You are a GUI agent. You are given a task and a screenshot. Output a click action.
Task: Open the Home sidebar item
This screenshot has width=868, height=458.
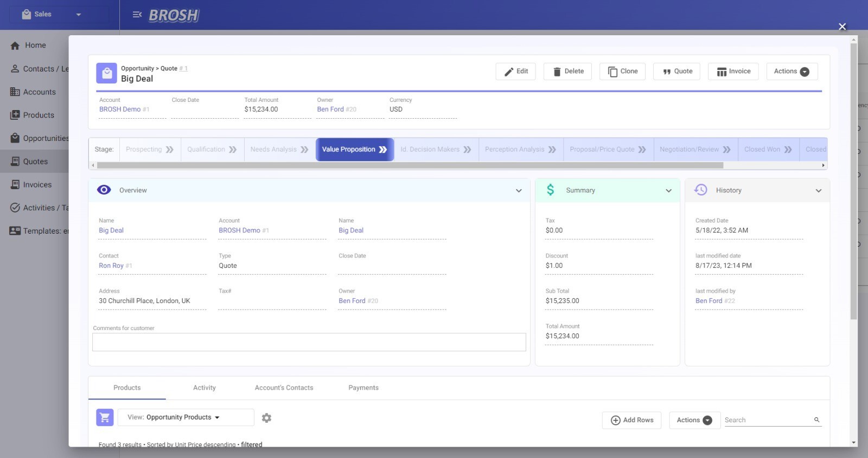(35, 46)
